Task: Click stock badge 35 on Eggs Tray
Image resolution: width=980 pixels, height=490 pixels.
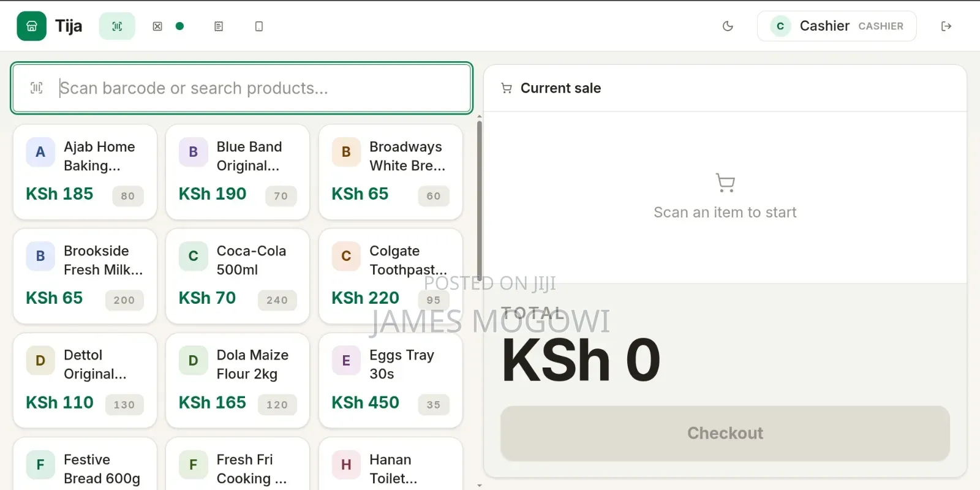Action: 434,405
